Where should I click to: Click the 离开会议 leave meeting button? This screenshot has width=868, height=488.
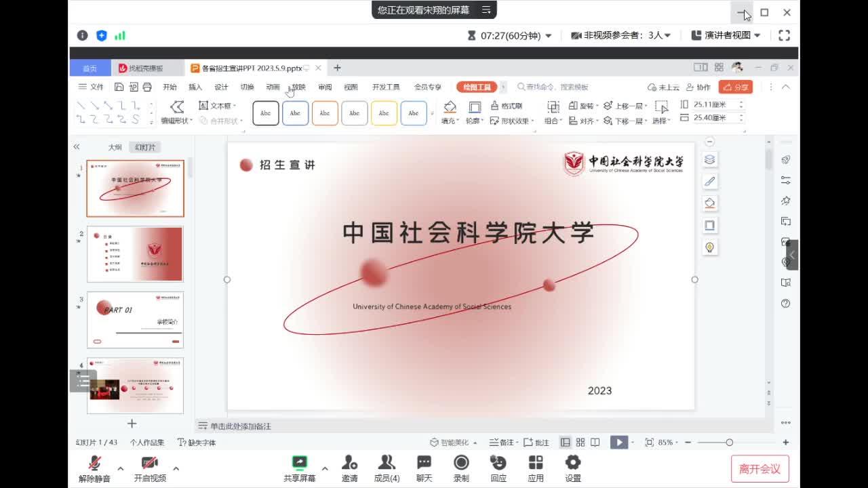point(760,468)
